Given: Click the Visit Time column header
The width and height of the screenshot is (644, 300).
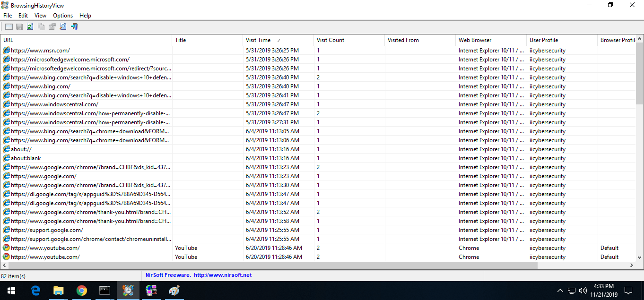Looking at the screenshot, I should [278, 40].
